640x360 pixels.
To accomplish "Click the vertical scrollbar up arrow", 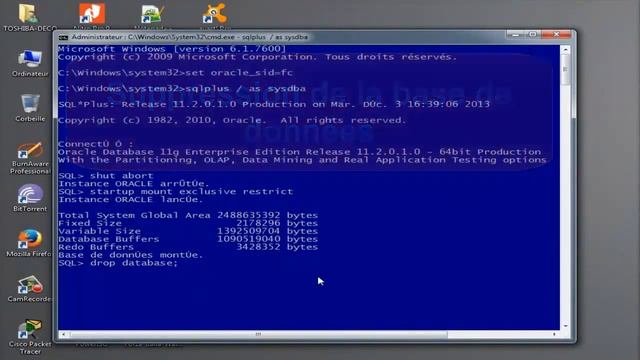I will [x=565, y=50].
